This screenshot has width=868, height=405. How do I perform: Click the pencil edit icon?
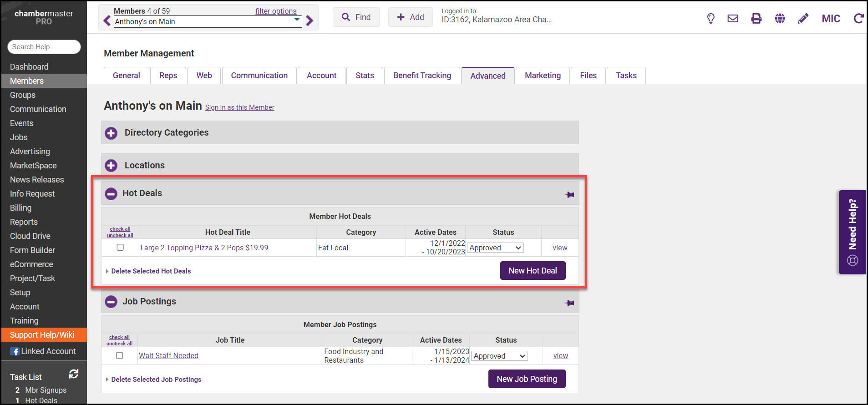click(803, 19)
